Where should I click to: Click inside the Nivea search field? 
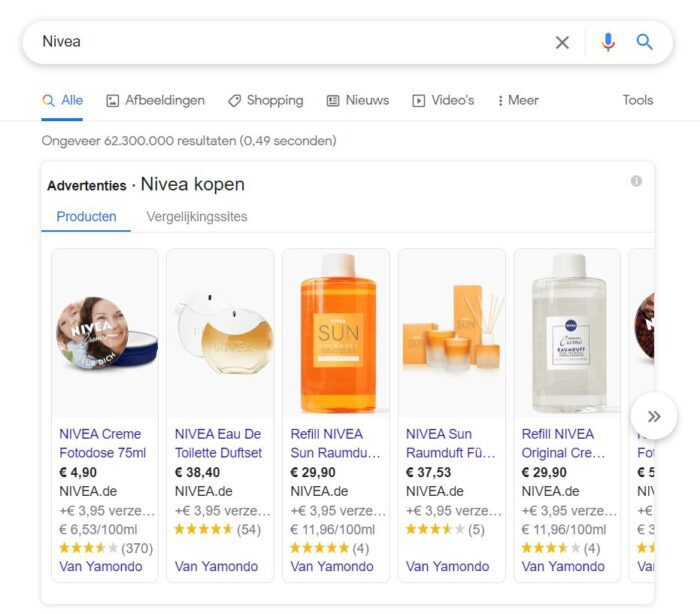[x=290, y=42]
